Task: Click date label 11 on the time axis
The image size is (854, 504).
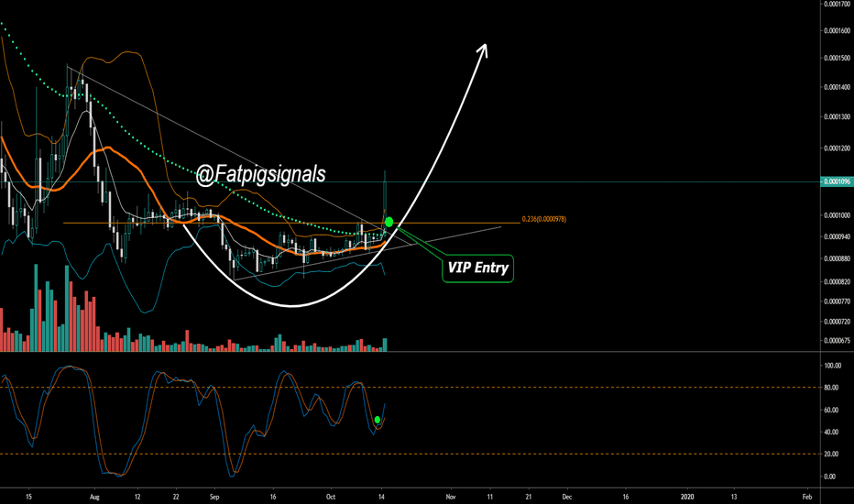Action: pos(489,497)
